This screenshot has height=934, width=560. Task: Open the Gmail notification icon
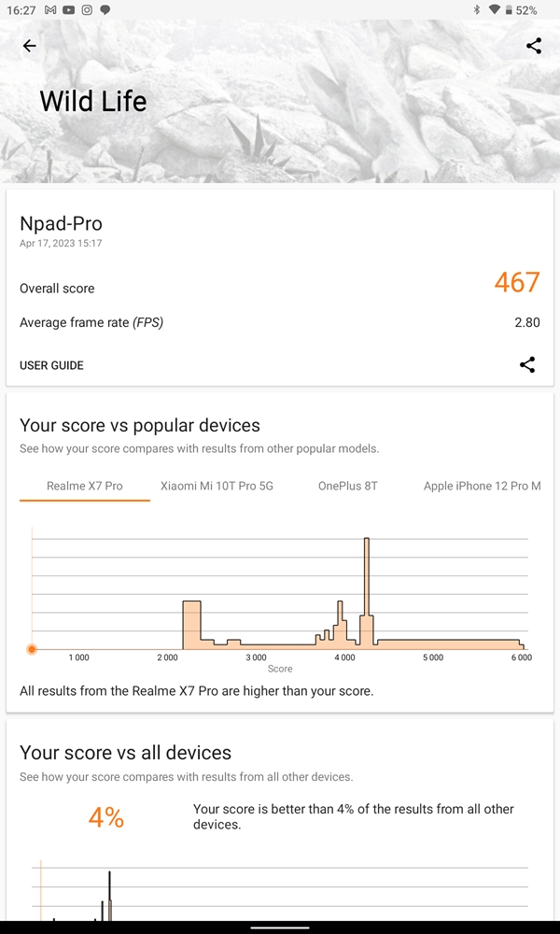point(50,10)
